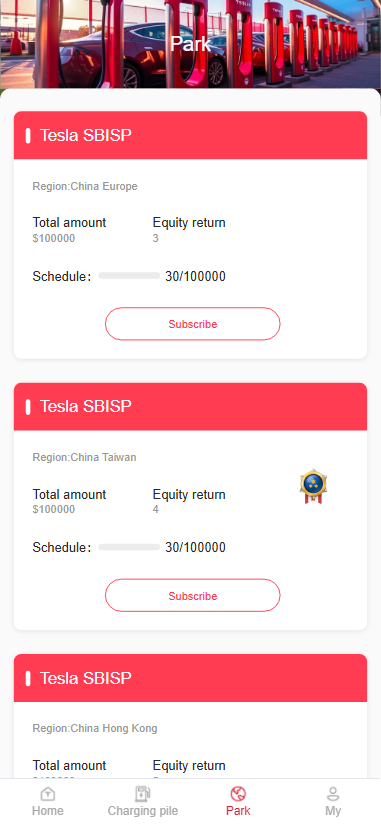Open the My profile icon

(333, 794)
